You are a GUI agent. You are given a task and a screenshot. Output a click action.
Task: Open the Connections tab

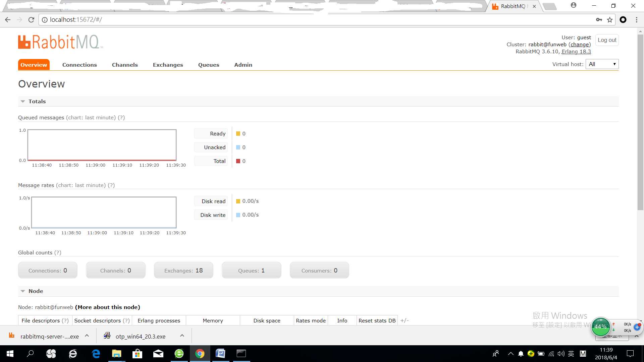pos(79,65)
